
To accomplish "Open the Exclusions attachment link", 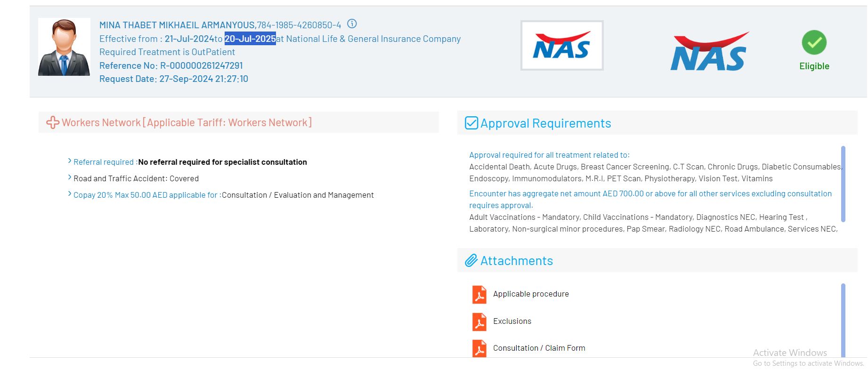I will pyautogui.click(x=512, y=321).
